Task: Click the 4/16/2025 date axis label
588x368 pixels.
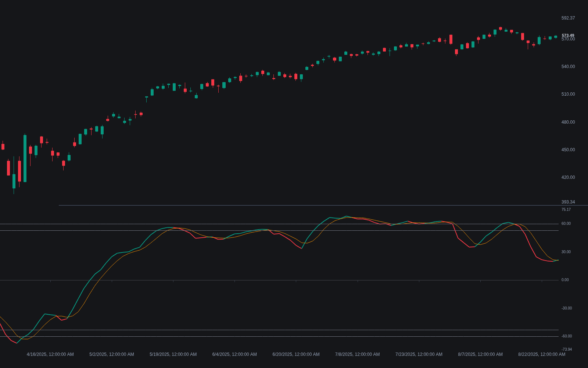Action: pos(50,354)
